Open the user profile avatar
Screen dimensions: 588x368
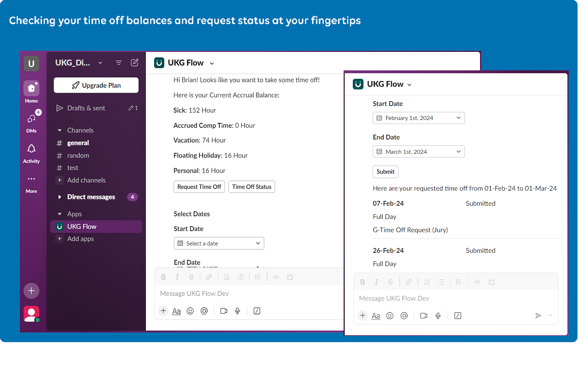[31, 314]
